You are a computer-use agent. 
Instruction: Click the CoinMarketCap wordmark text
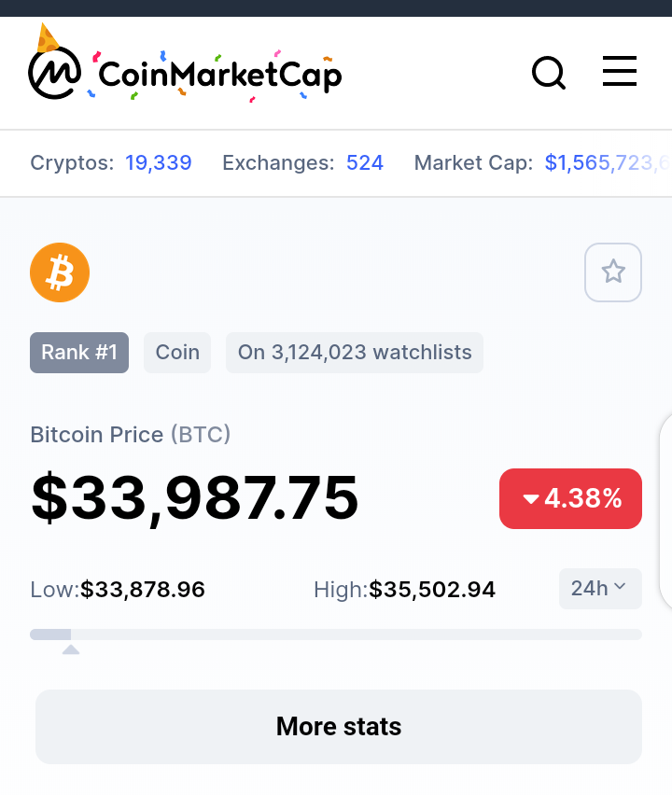pyautogui.click(x=219, y=76)
